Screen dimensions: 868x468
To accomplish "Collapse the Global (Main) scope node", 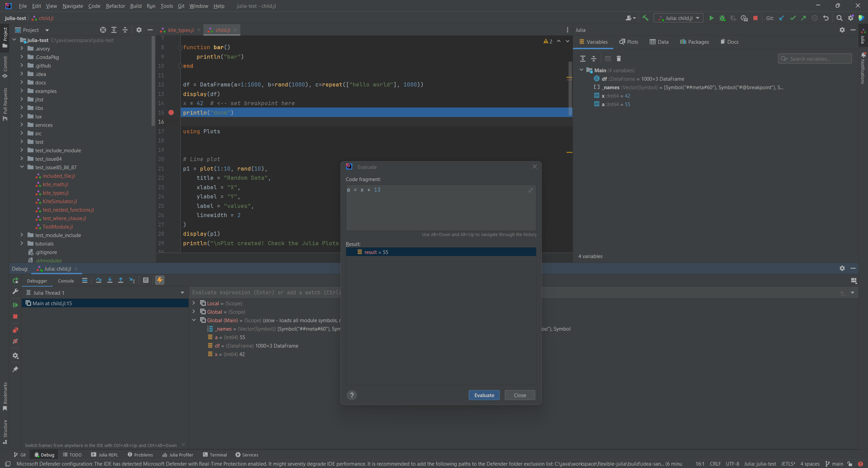I will (x=194, y=320).
